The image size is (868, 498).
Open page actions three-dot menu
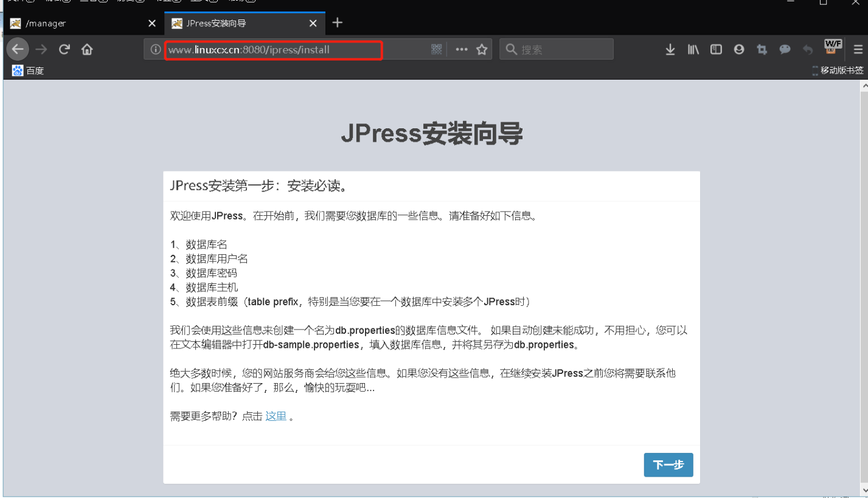pyautogui.click(x=462, y=49)
